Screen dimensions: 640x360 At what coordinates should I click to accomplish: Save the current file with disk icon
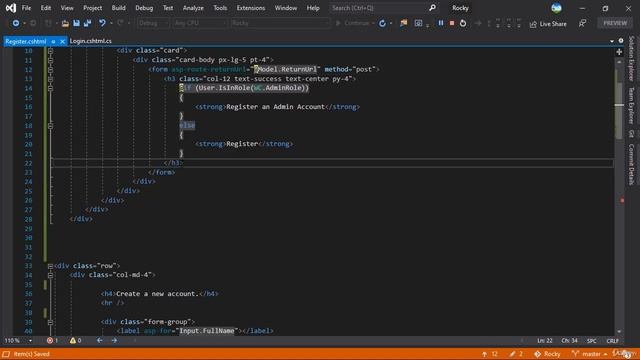(76, 23)
